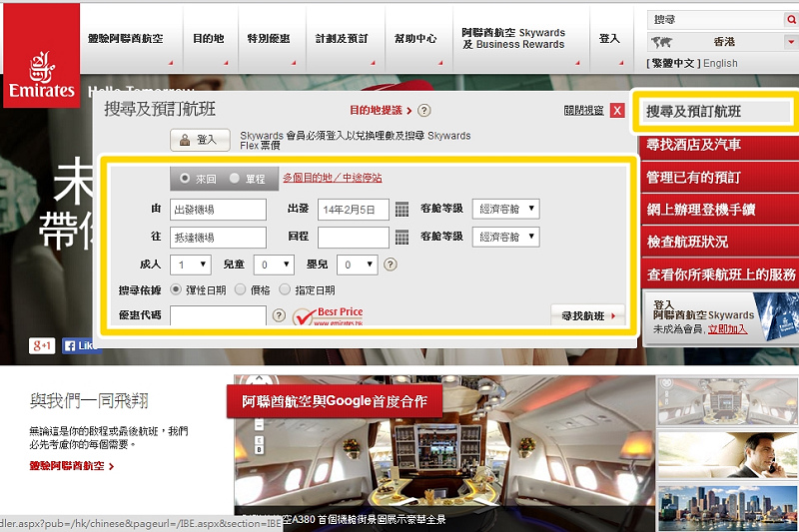The width and height of the screenshot is (799, 532).
Task: Click the Facebook Like button
Action: [x=81, y=345]
